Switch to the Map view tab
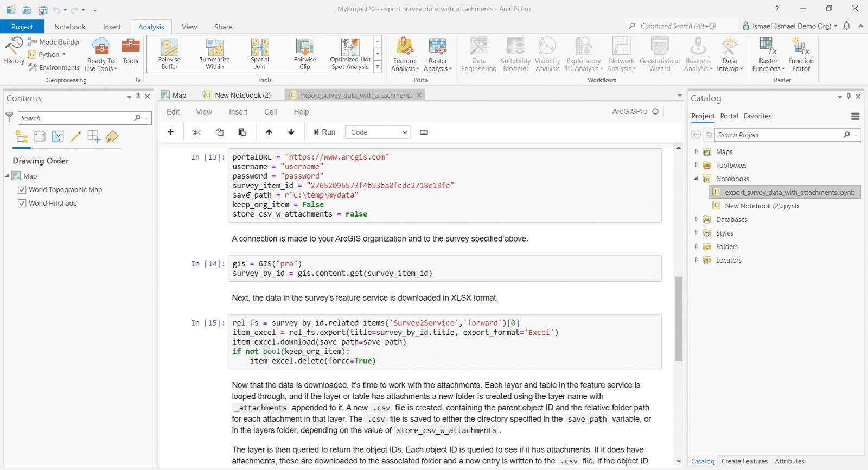The height and width of the screenshot is (470, 868). click(x=174, y=95)
